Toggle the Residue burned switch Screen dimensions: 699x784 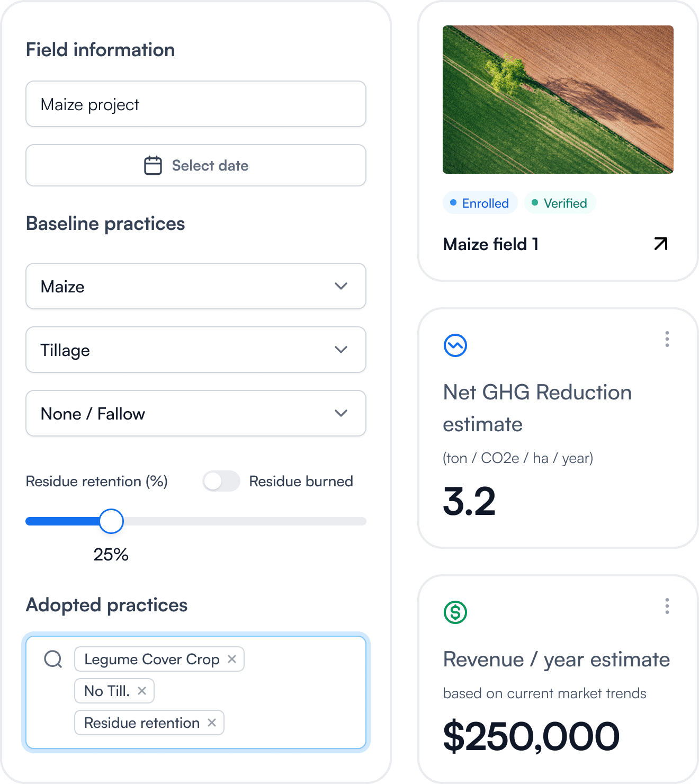click(221, 481)
